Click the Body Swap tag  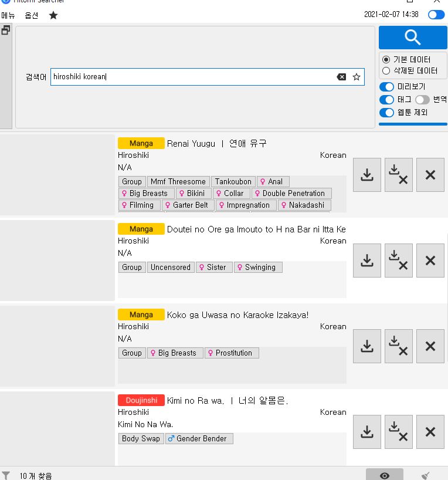click(141, 439)
